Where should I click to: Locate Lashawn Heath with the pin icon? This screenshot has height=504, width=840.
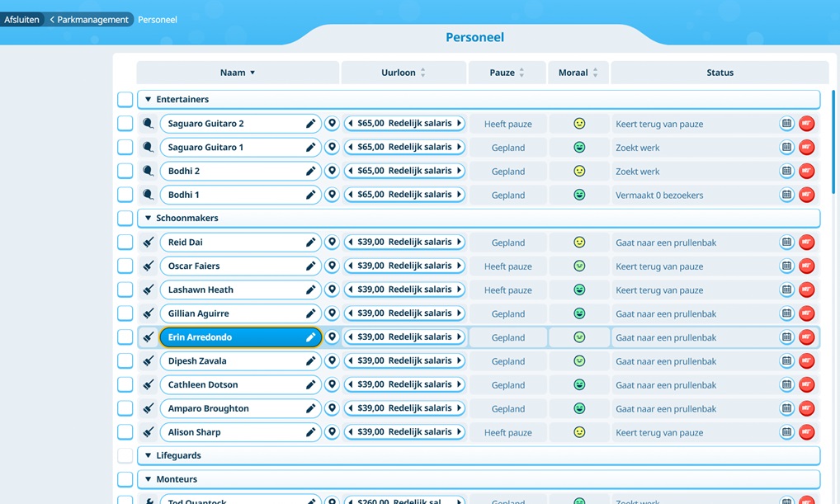click(333, 290)
